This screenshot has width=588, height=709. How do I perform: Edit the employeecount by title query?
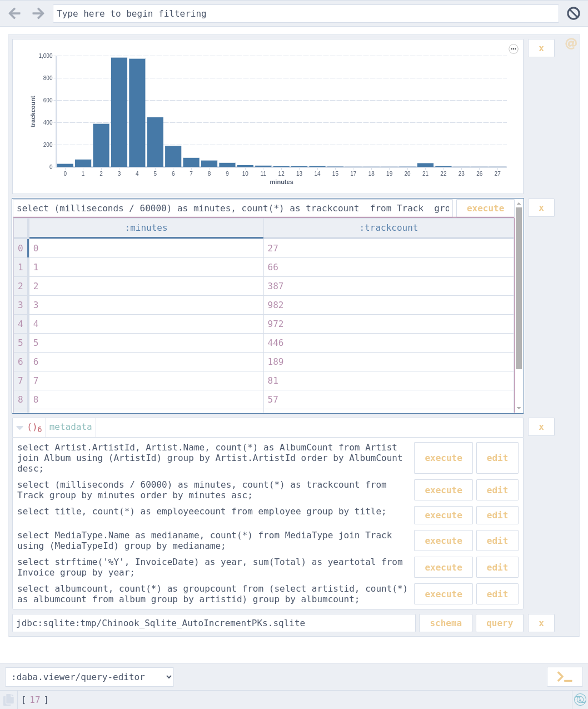(497, 515)
